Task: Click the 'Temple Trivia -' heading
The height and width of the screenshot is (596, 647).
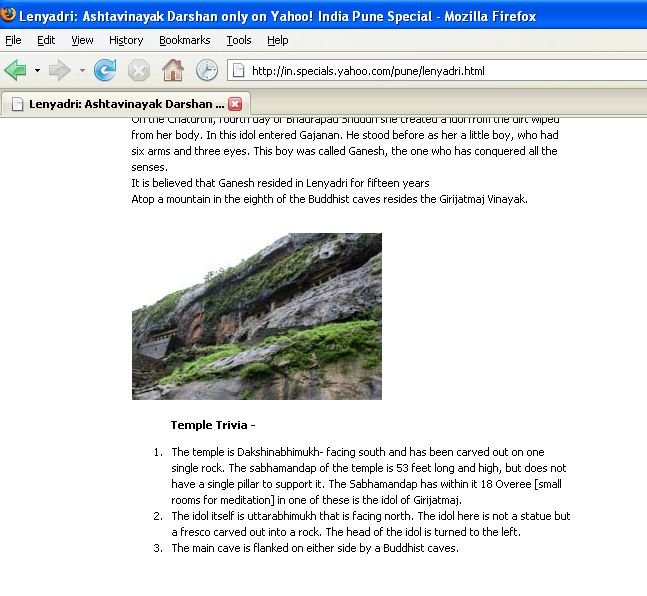Action: 213,425
